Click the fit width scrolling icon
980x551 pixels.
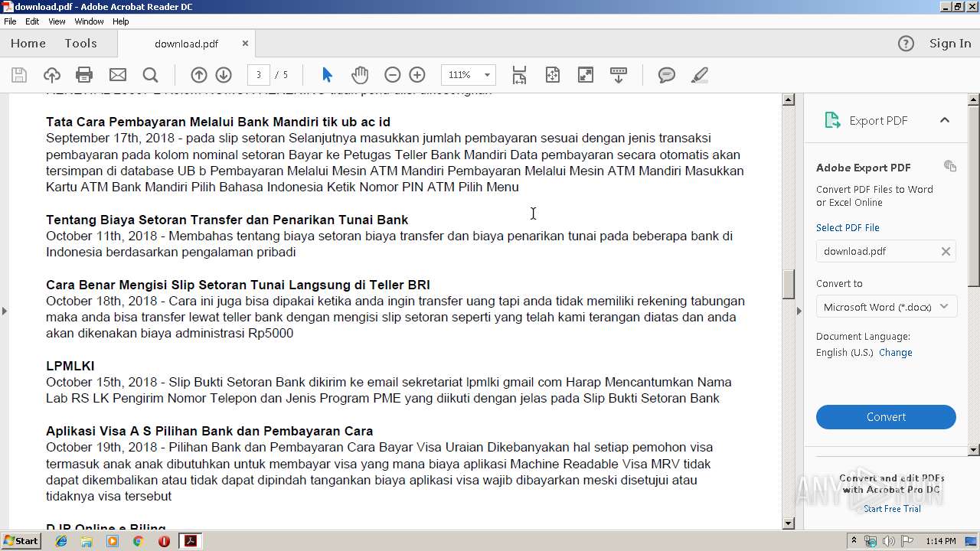tap(519, 75)
